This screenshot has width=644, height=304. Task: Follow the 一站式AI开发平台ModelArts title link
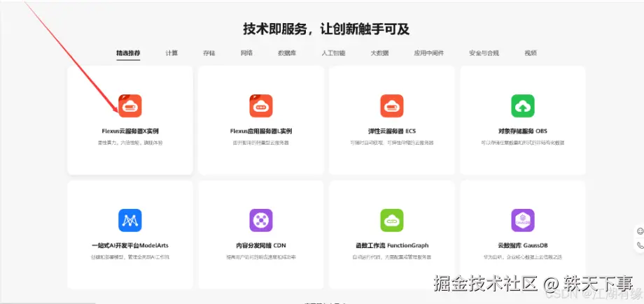coord(130,246)
